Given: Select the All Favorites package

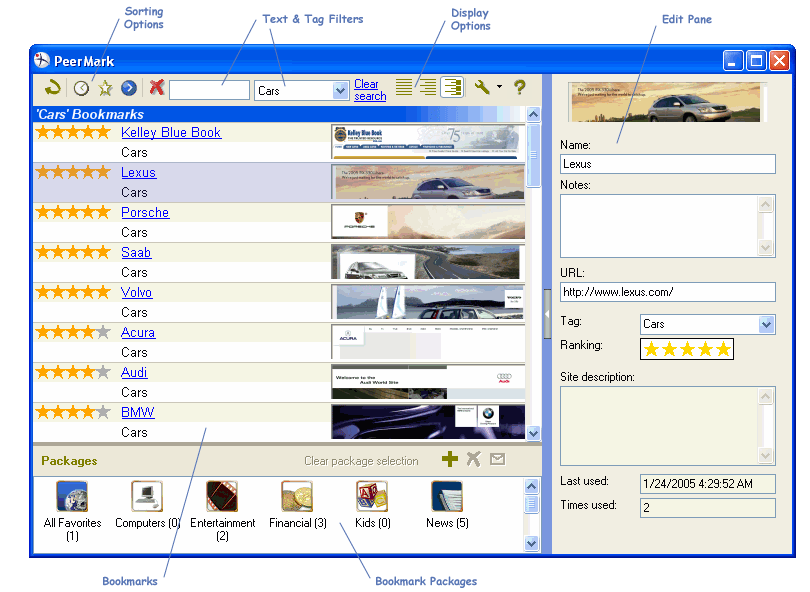Looking at the screenshot, I should [72, 511].
